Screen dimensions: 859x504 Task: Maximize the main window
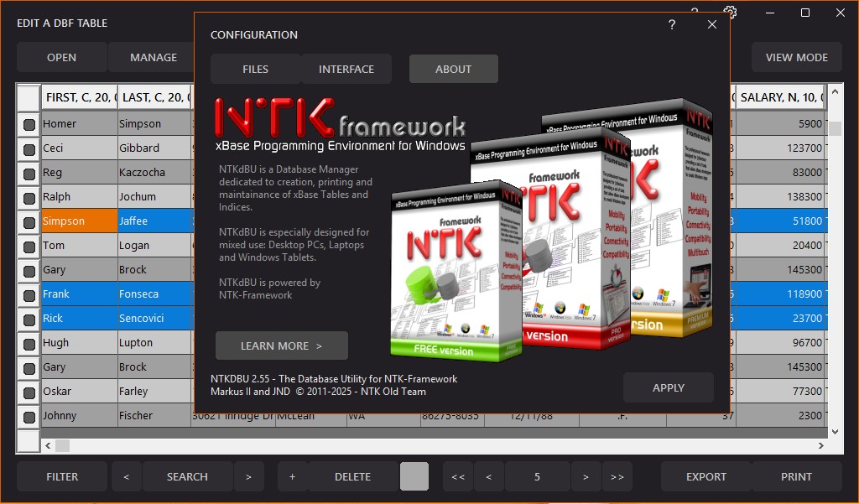coord(805,12)
